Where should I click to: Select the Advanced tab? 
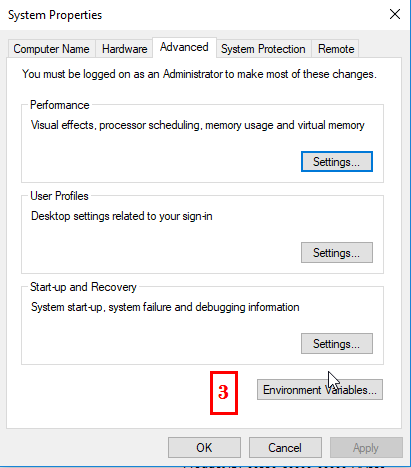(x=184, y=47)
